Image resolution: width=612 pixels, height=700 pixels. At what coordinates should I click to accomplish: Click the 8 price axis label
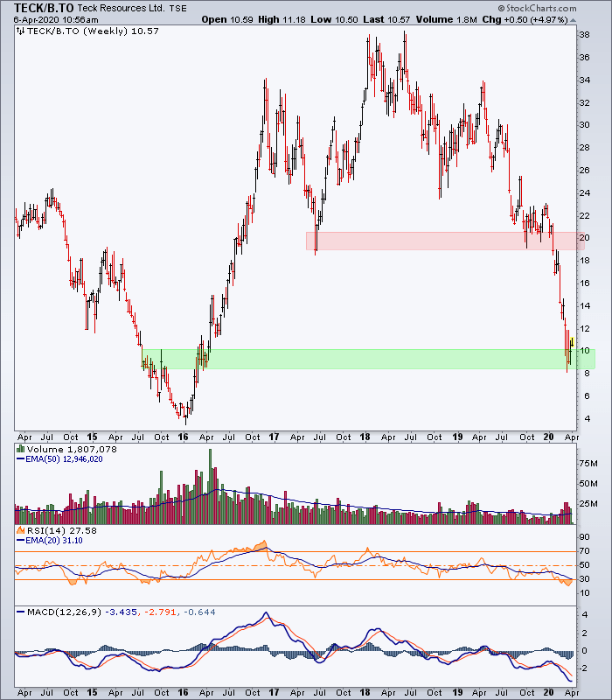click(x=587, y=374)
